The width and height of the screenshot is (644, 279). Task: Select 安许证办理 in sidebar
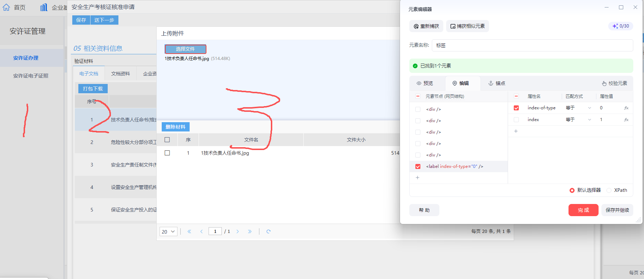(26, 58)
